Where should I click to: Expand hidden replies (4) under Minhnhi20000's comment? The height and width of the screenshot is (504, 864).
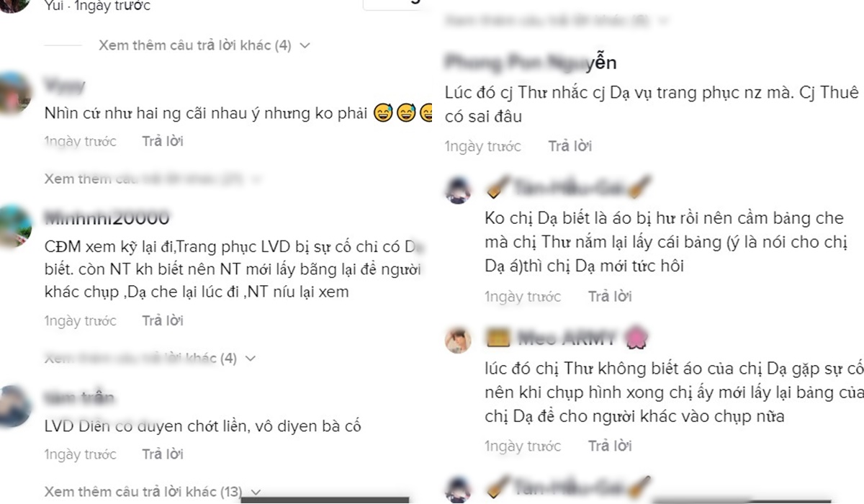click(150, 358)
